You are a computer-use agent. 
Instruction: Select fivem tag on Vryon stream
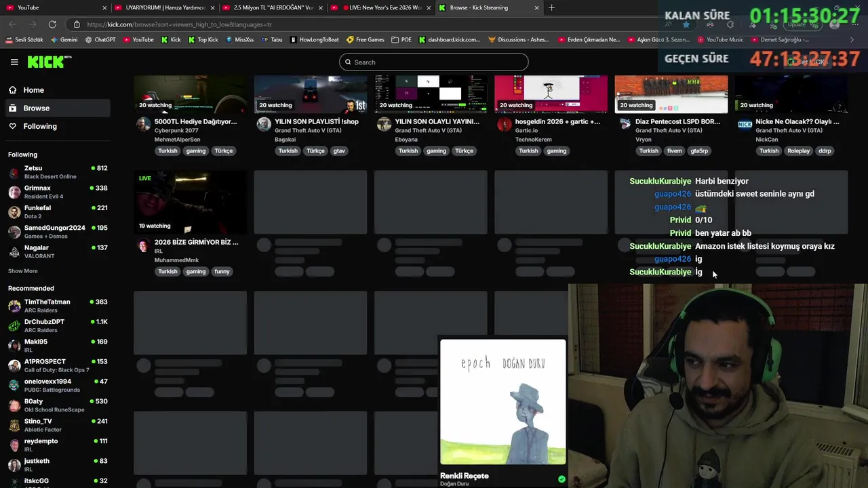(674, 151)
